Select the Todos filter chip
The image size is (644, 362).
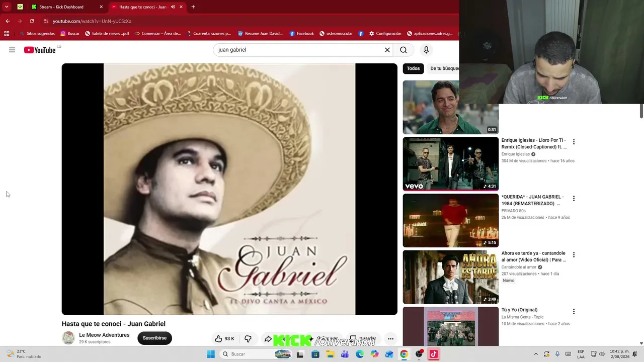coord(414,68)
